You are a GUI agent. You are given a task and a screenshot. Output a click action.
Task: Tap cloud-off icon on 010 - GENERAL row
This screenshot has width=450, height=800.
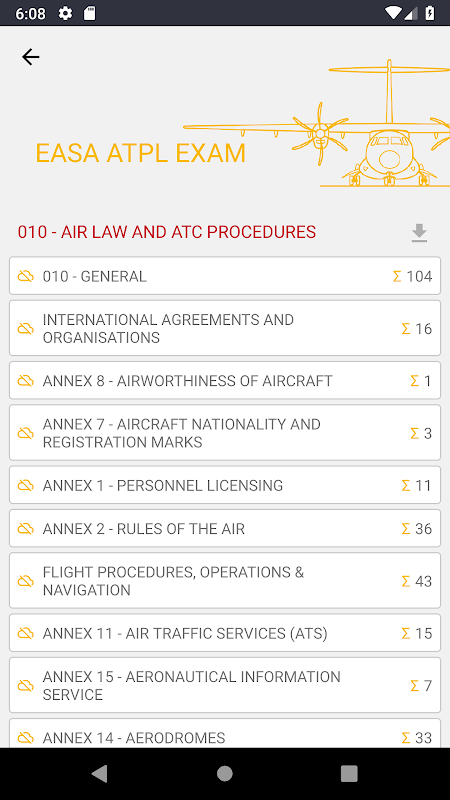point(26,276)
